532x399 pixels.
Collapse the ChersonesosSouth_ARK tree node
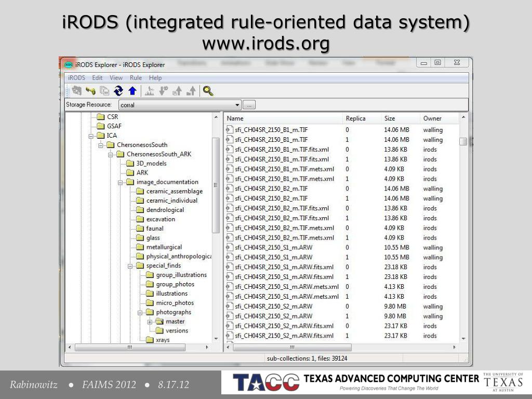[x=111, y=155]
